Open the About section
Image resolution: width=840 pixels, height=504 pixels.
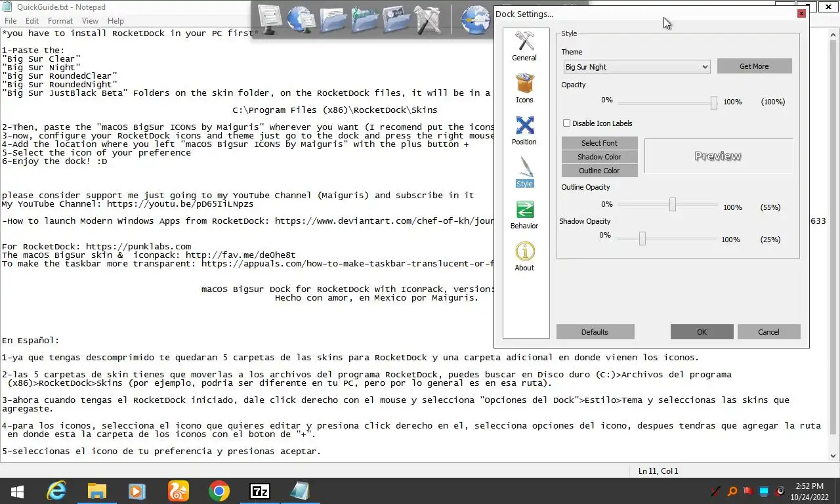point(524,257)
